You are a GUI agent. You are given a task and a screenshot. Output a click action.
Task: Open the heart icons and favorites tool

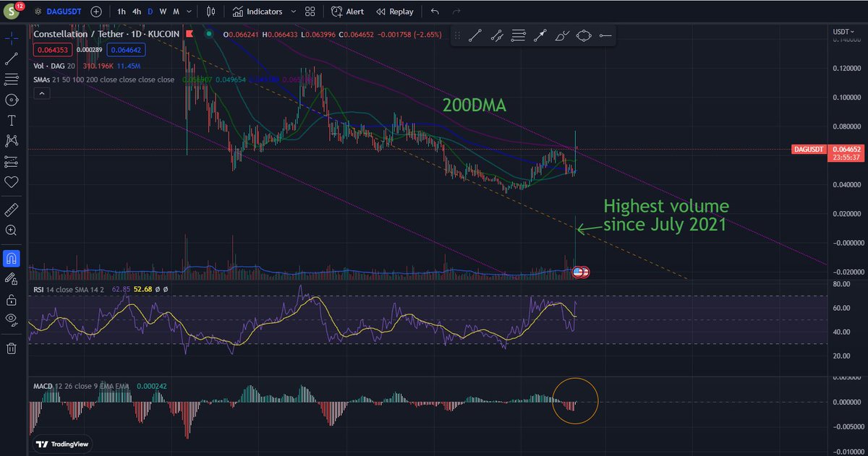click(x=11, y=182)
